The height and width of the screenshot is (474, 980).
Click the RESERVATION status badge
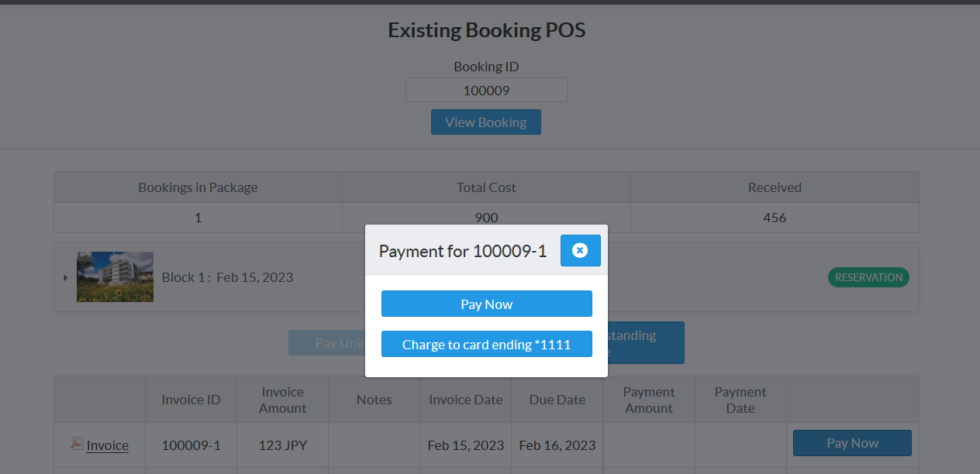pyautogui.click(x=868, y=277)
